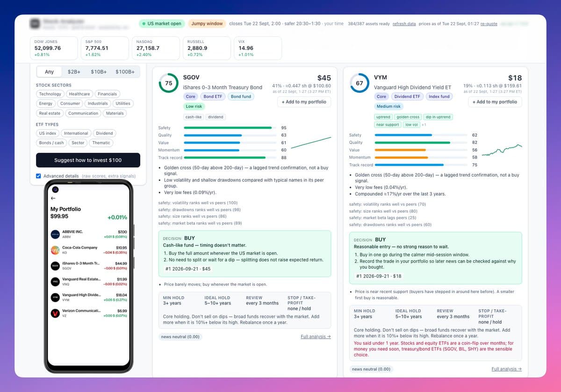Open the NASDAQ index card
The width and height of the screenshot is (561, 392).
coord(156,48)
